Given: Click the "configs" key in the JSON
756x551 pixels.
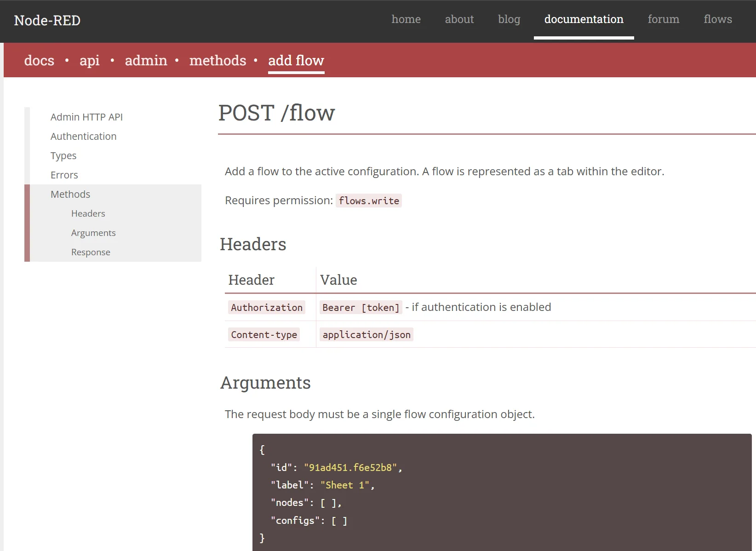Looking at the screenshot, I should click(295, 520).
